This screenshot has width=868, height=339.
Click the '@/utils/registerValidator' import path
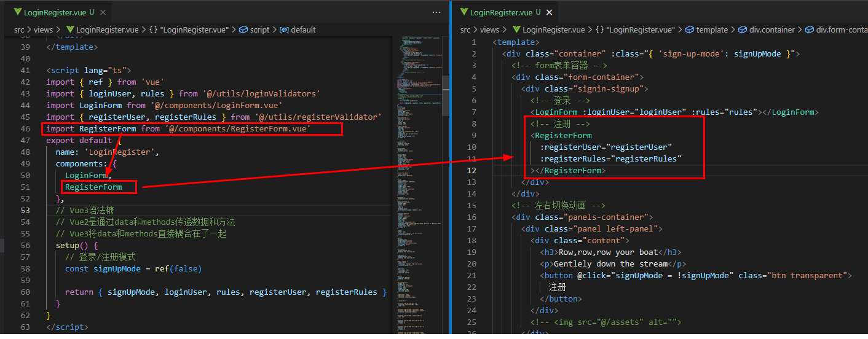click(x=318, y=117)
